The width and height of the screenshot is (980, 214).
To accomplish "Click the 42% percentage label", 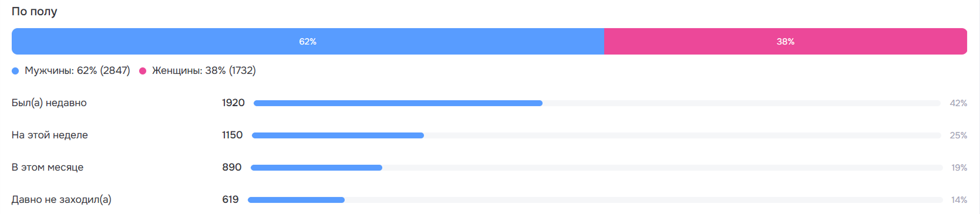I will (x=958, y=103).
